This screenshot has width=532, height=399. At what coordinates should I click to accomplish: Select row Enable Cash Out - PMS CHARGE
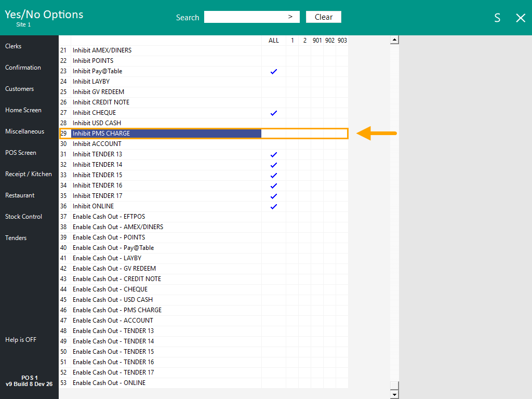[204, 310]
